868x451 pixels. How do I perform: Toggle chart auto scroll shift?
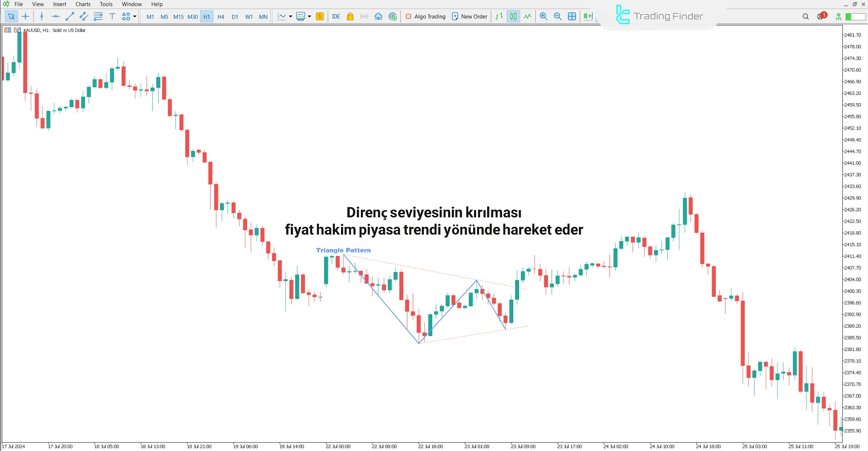click(x=587, y=16)
